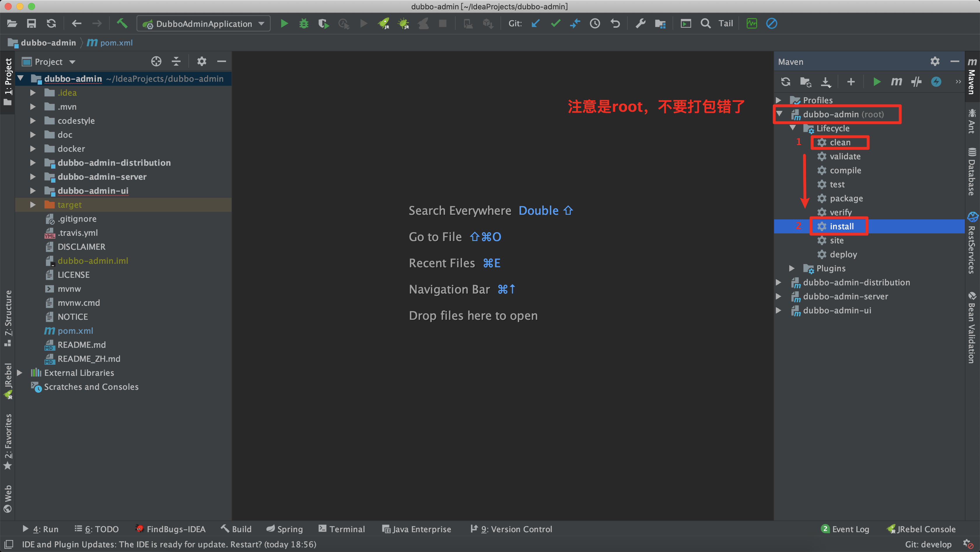The width and height of the screenshot is (980, 552).
Task: Expand Plugins node in Maven panel
Action: 792,268
